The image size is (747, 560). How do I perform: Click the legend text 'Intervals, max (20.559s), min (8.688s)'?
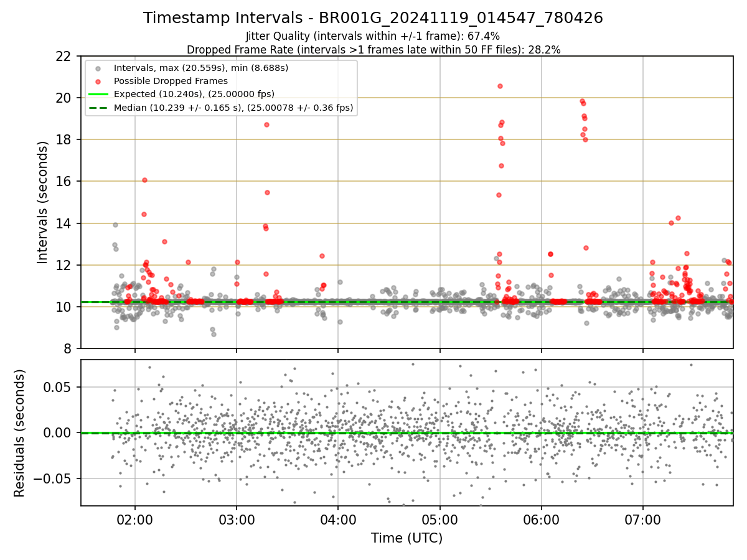(x=201, y=67)
